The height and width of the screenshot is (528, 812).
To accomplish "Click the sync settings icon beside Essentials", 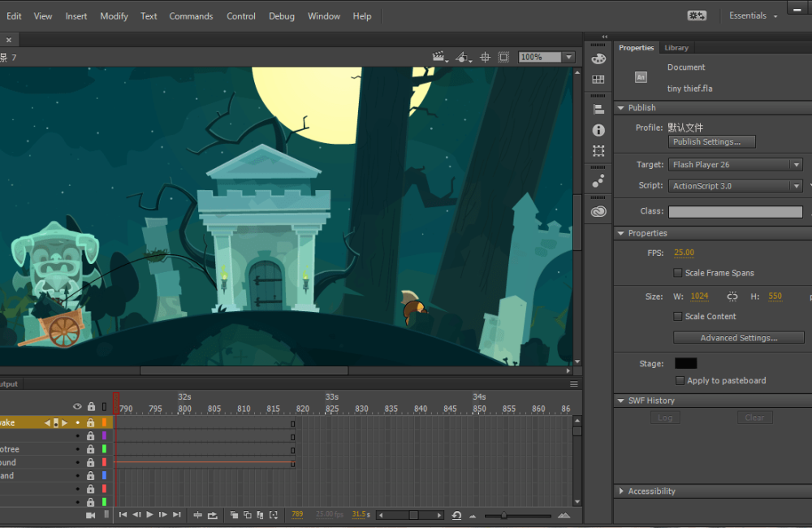I will (697, 15).
